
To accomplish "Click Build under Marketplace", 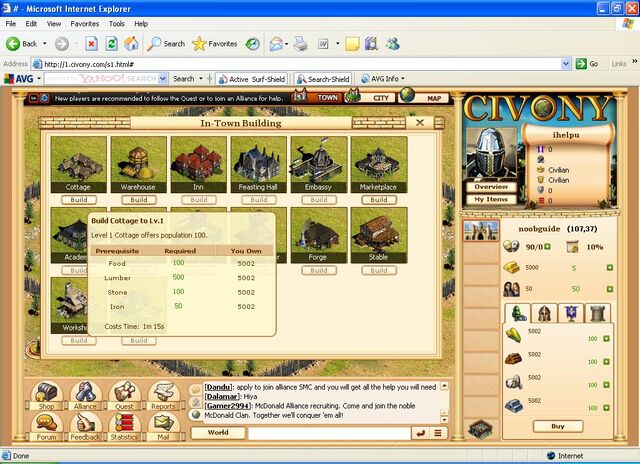I will point(379,200).
